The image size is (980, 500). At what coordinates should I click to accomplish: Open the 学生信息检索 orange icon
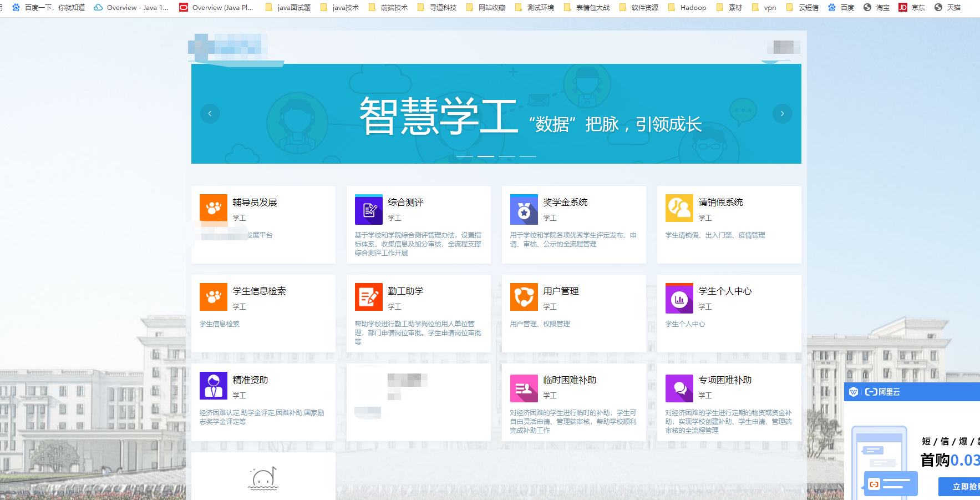(x=214, y=297)
